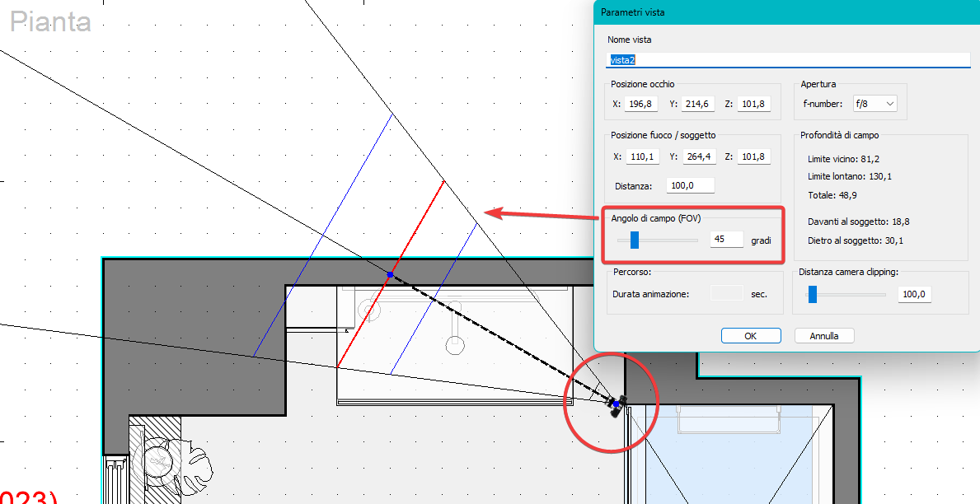Select the X eye position field showing 196,8
The image size is (980, 504).
point(640,103)
